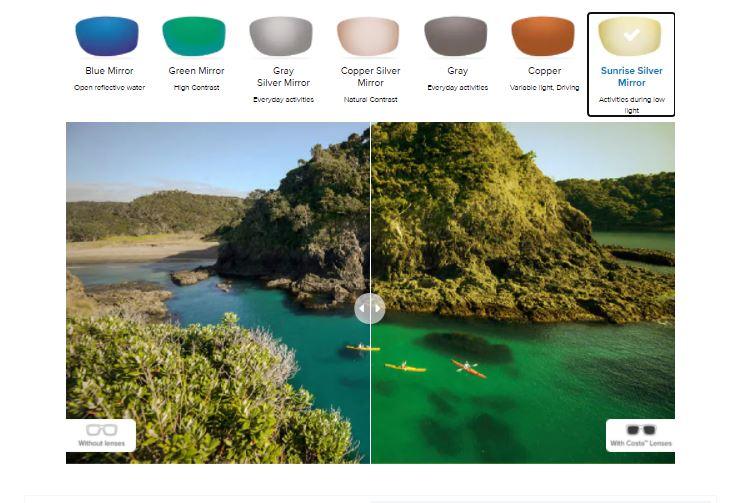Click the Green Mirror text label
Viewport: 737px width, 503px height.
point(196,71)
